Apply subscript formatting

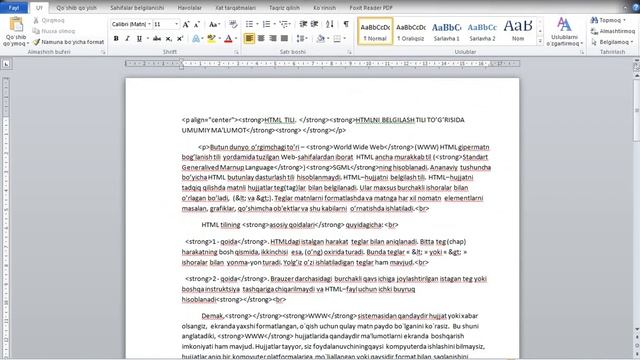168,38
